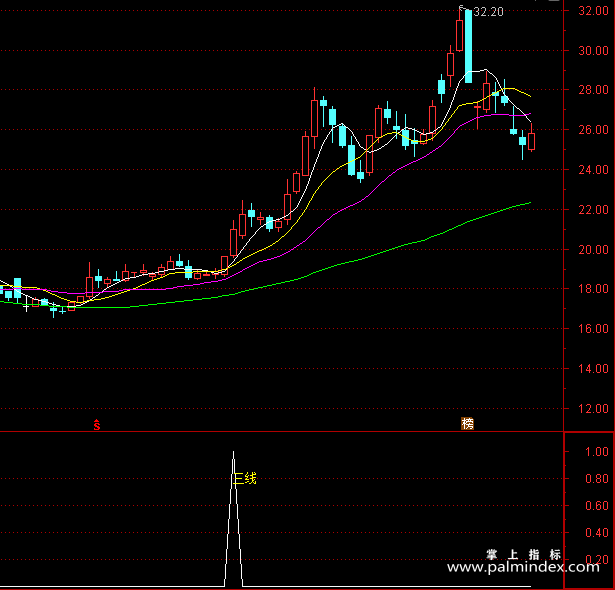Image resolution: width=615 pixels, height=590 pixels.
Task: Click the yellow 三线 indicator label
Action: coord(246,479)
